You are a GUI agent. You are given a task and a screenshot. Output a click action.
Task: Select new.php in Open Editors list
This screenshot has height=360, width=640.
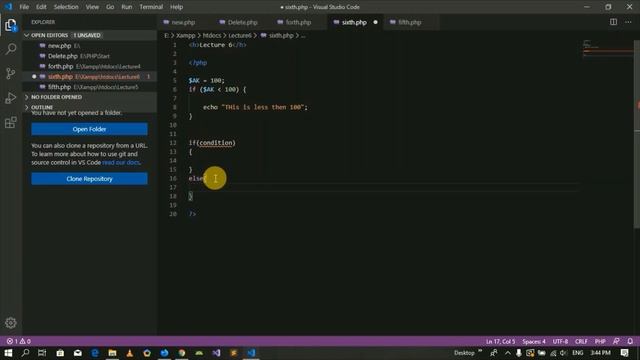(90, 46)
